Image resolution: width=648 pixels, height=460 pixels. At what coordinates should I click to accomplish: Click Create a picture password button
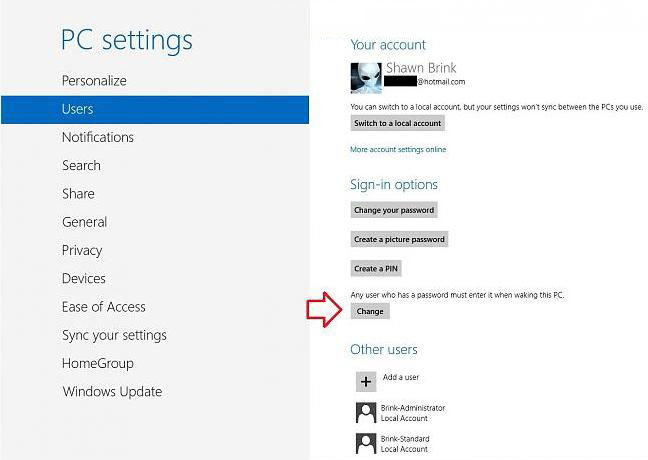399,239
